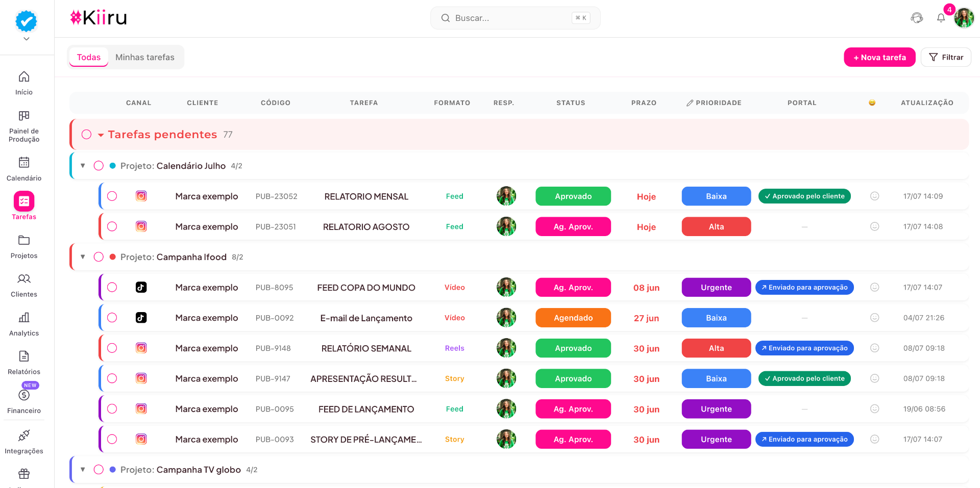Click the Urgente priority of PUB-0095
Screen dimensions: 980x488
716,409
